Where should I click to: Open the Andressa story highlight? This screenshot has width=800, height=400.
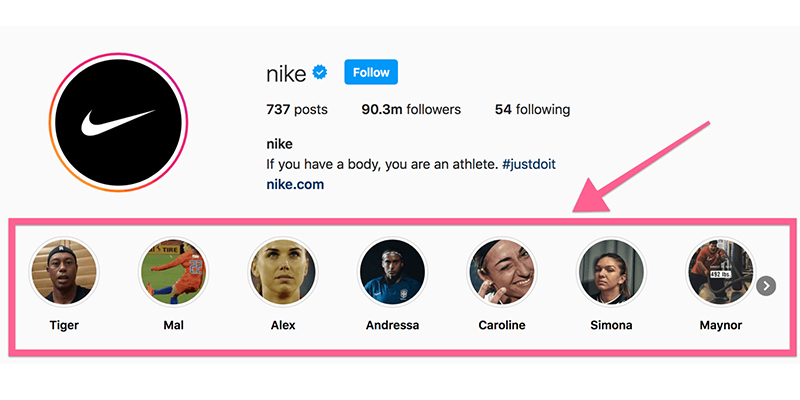(x=393, y=272)
